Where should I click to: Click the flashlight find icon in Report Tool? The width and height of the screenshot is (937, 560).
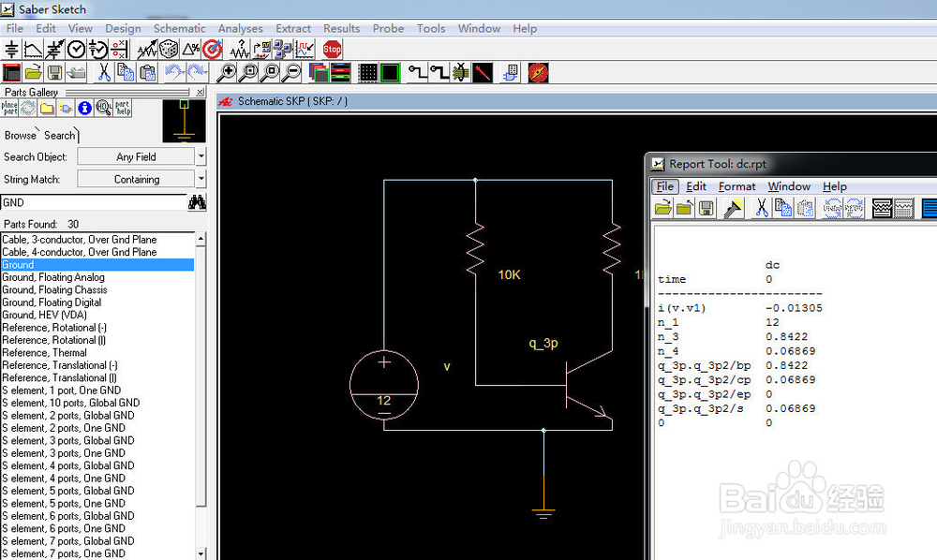(734, 208)
